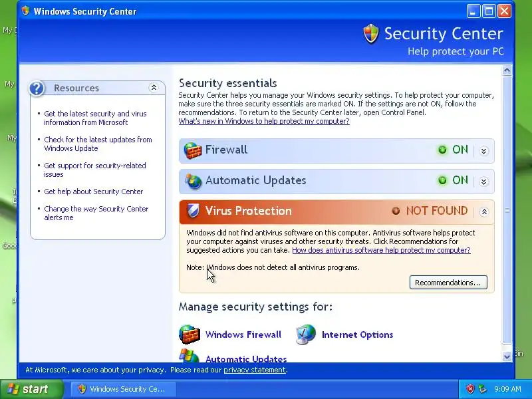The width and height of the screenshot is (532, 399).
Task: Click the 9:09 AM taskbar clock
Action: tap(507, 389)
